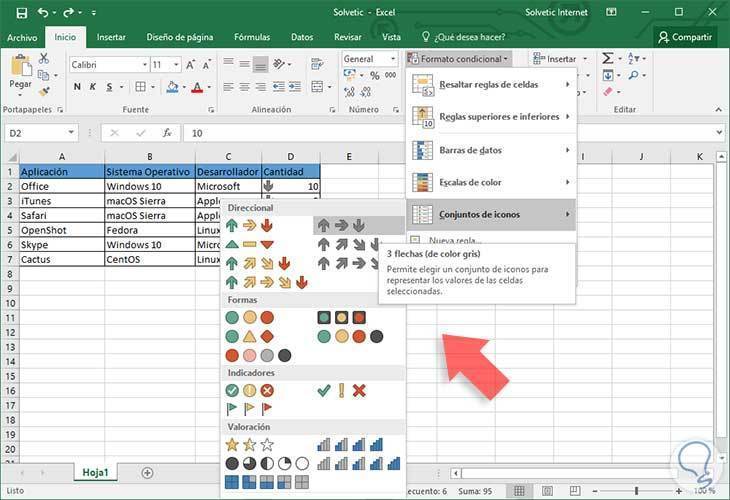This screenshot has height=500, width=730.
Task: Click the insert function fx icon
Action: click(168, 132)
